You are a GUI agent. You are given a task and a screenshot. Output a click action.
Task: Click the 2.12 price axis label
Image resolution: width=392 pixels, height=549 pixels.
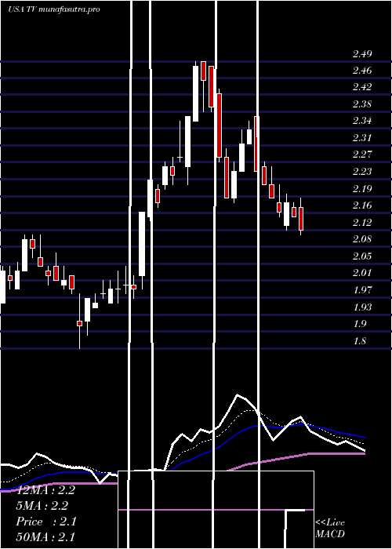pos(362,223)
